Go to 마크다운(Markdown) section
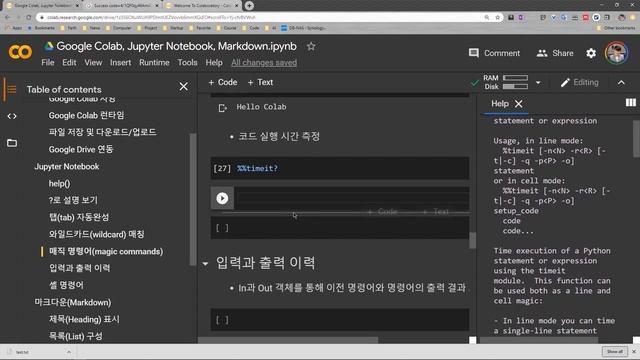This screenshot has height=360, width=640. 73,302
